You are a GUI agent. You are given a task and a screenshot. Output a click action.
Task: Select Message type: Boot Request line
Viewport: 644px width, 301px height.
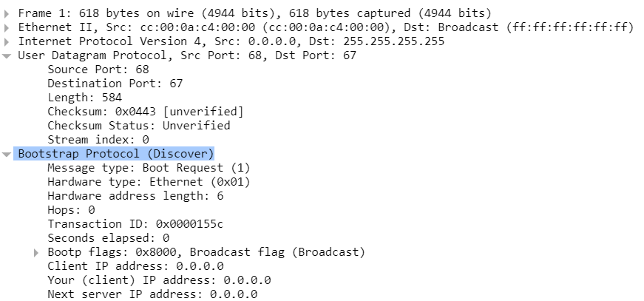pyautogui.click(x=149, y=168)
